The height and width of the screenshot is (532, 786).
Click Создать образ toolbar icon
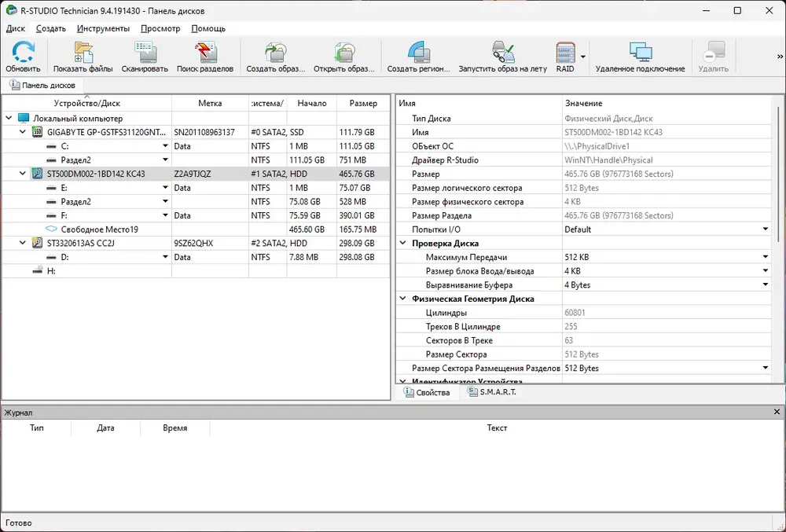[276, 52]
